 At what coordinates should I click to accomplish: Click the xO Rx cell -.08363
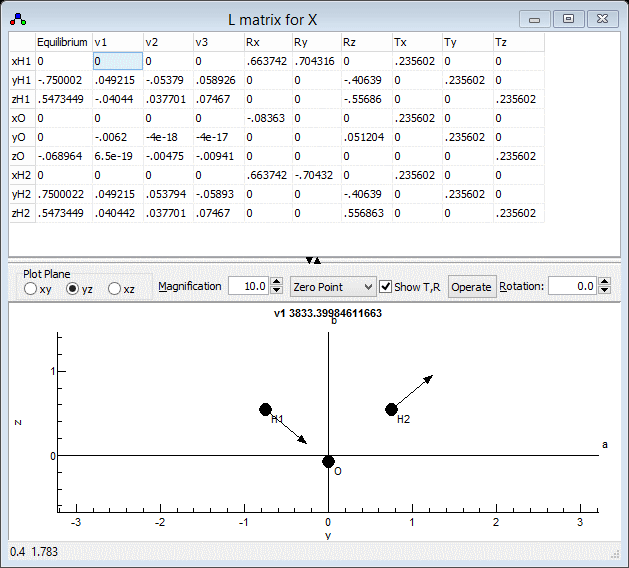(x=268, y=118)
